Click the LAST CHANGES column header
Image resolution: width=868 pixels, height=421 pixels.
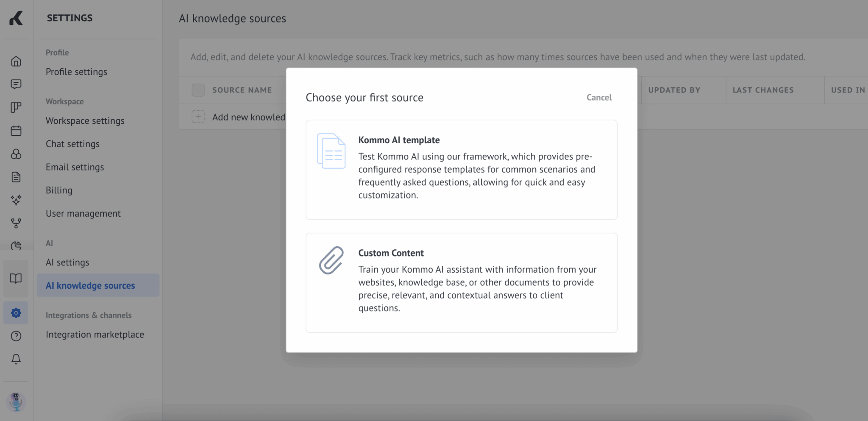763,90
